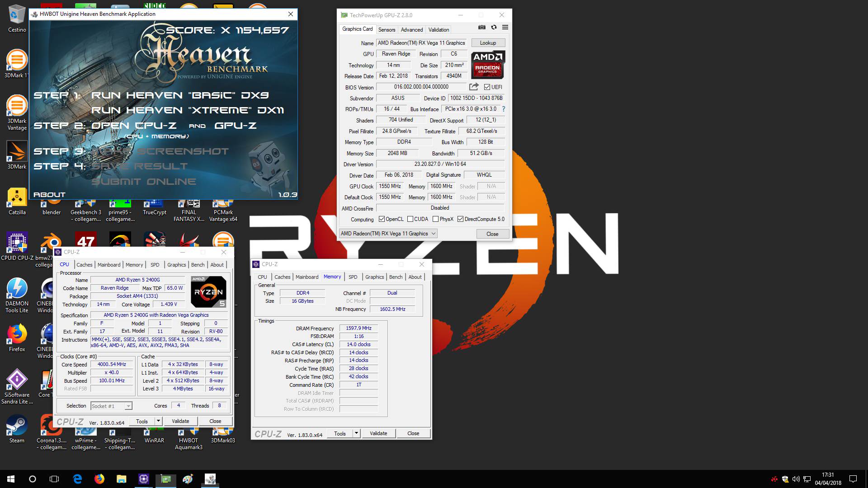Open the Graphics tab in the CPU-Z Memory window
Image resolution: width=868 pixels, height=488 pixels.
point(374,277)
